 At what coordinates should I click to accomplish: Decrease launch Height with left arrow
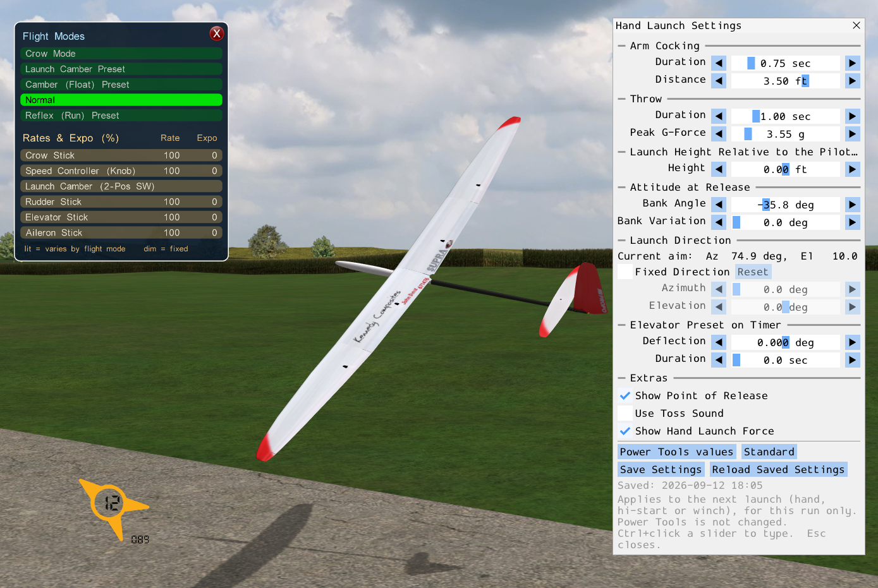(719, 169)
